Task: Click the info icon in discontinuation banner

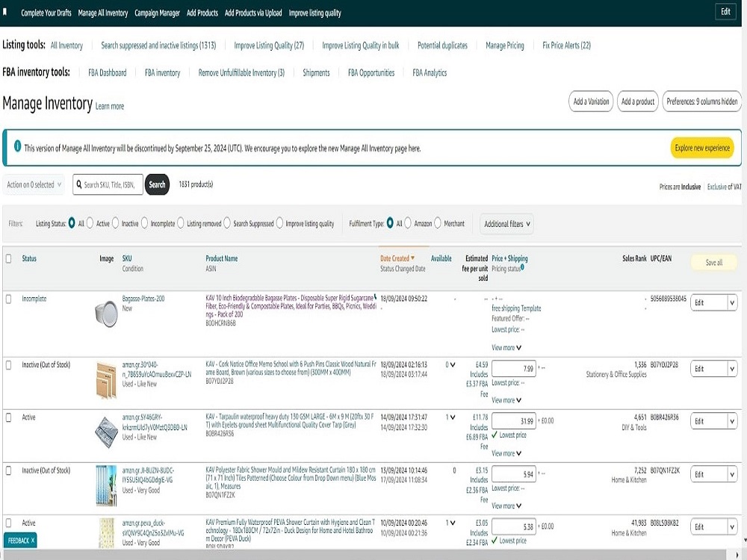Action: click(18, 146)
